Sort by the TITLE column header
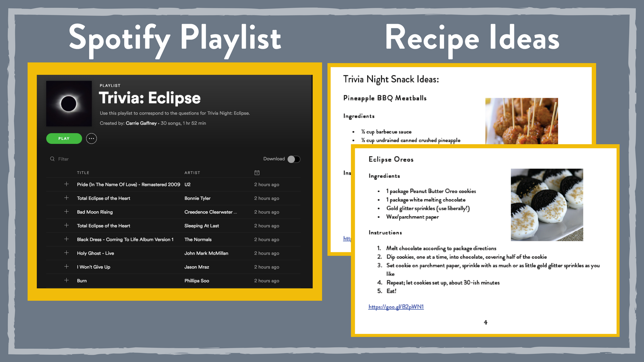This screenshot has height=362, width=644. [83, 173]
